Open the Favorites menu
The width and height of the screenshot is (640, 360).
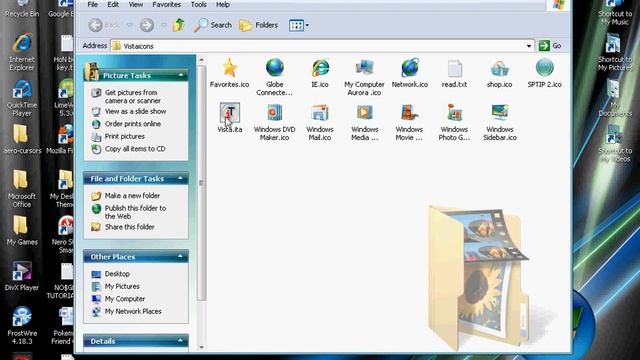167,4
